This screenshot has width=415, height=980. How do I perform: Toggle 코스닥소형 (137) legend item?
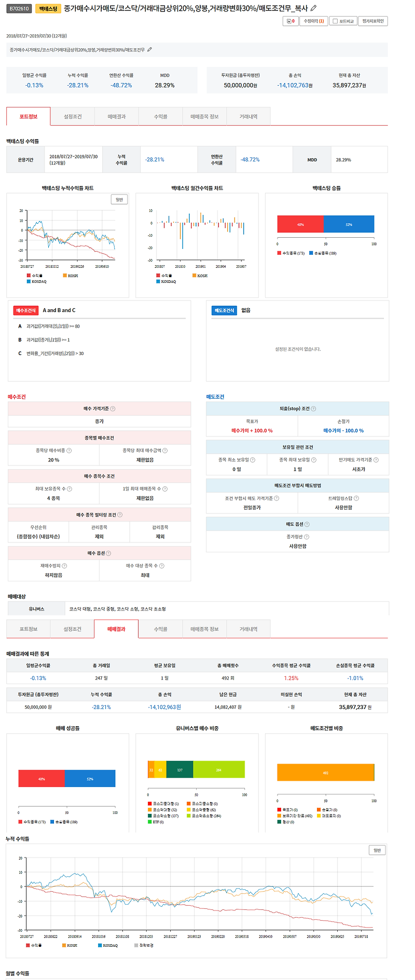pyautogui.click(x=163, y=816)
